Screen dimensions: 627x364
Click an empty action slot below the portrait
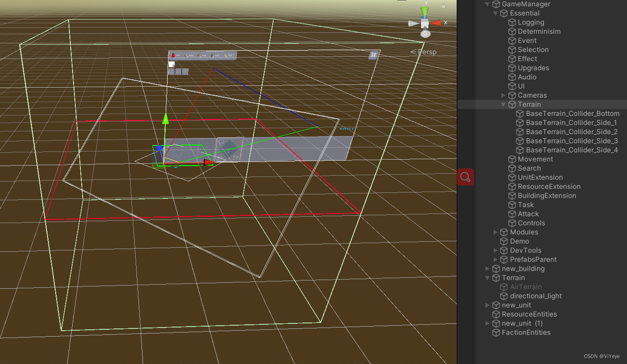point(171,72)
